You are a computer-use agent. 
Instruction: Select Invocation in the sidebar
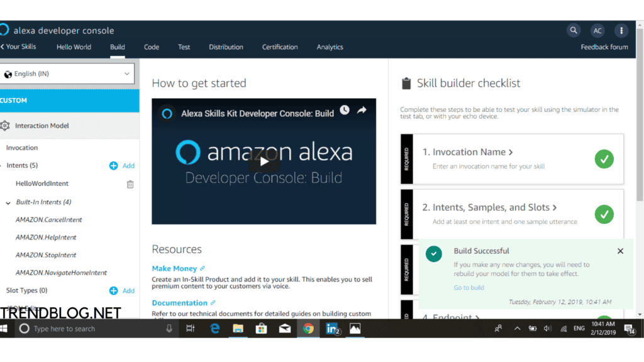click(22, 148)
